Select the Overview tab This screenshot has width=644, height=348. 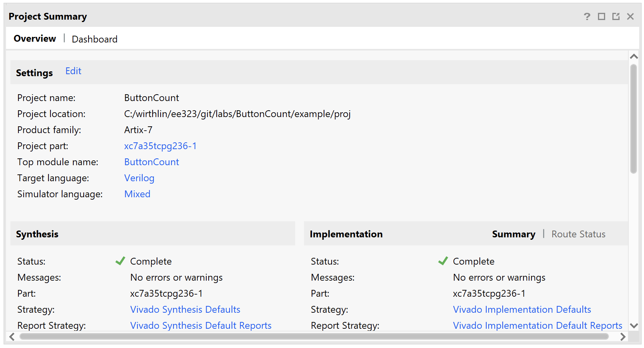click(35, 38)
